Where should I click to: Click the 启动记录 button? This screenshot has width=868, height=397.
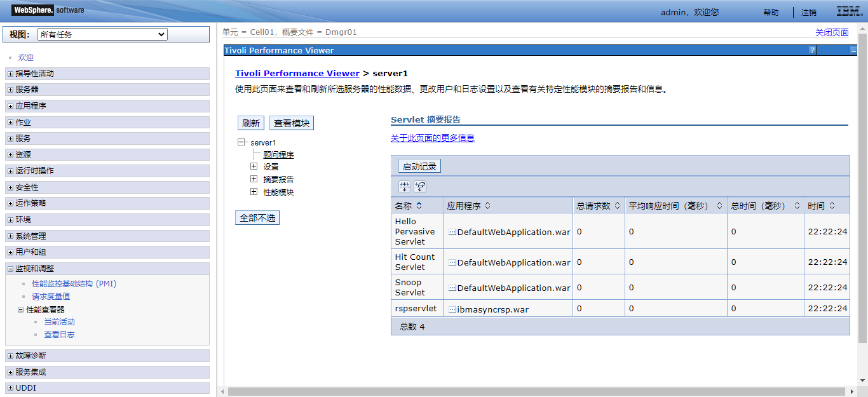pyautogui.click(x=419, y=166)
